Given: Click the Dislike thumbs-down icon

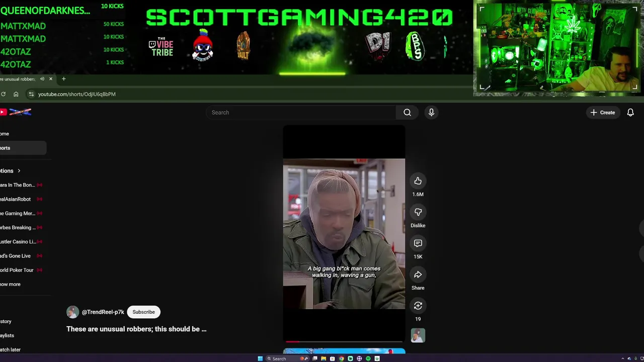Looking at the screenshot, I should pos(418,212).
